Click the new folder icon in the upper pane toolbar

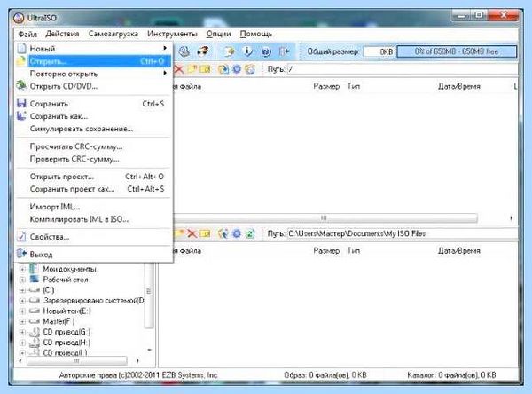[x=192, y=69]
